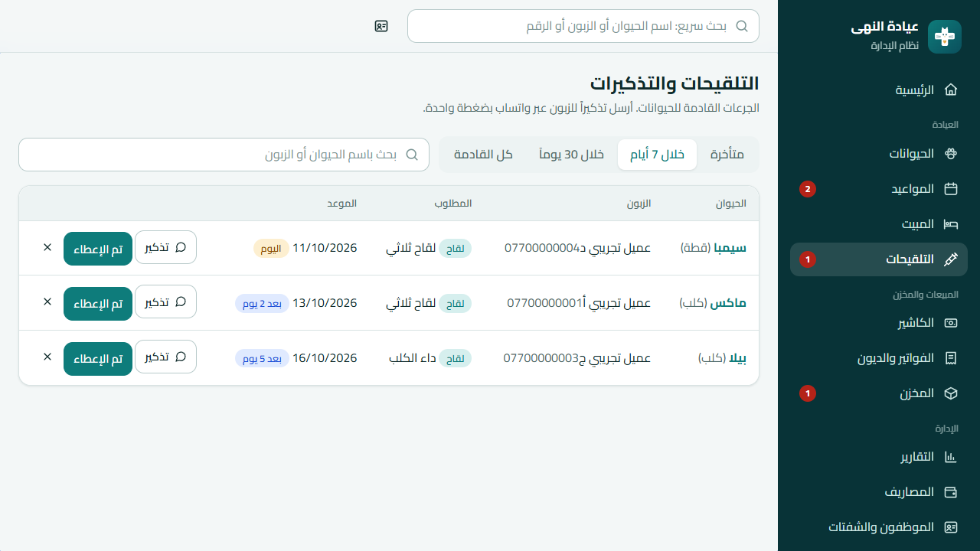Send تذكير reminder for بيلا

pyautogui.click(x=166, y=357)
